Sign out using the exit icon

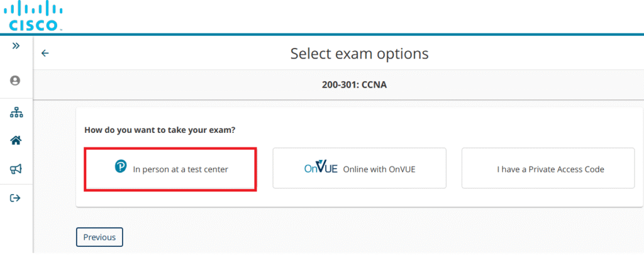click(x=16, y=198)
